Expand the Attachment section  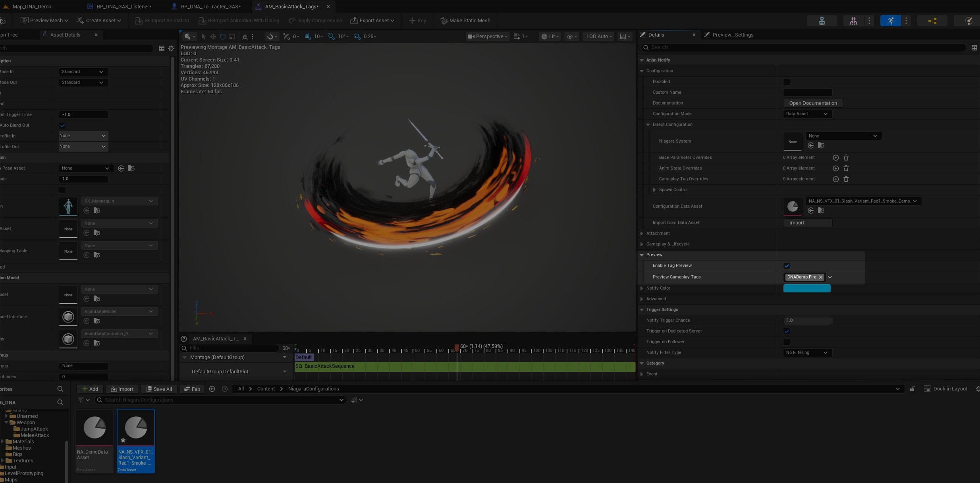(642, 234)
